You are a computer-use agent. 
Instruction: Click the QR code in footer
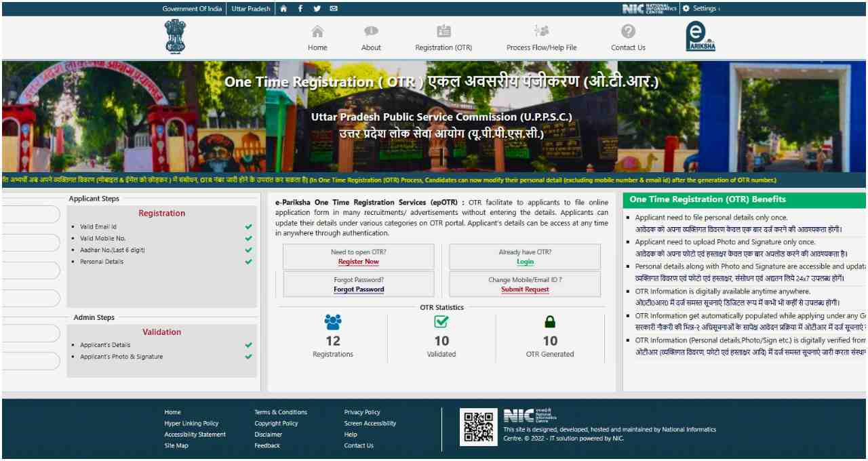coord(479,427)
